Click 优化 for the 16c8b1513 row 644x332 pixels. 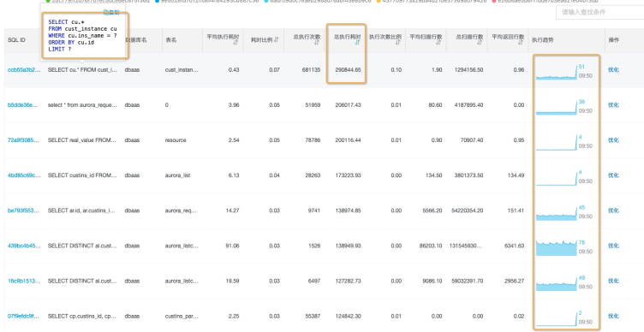613,282
